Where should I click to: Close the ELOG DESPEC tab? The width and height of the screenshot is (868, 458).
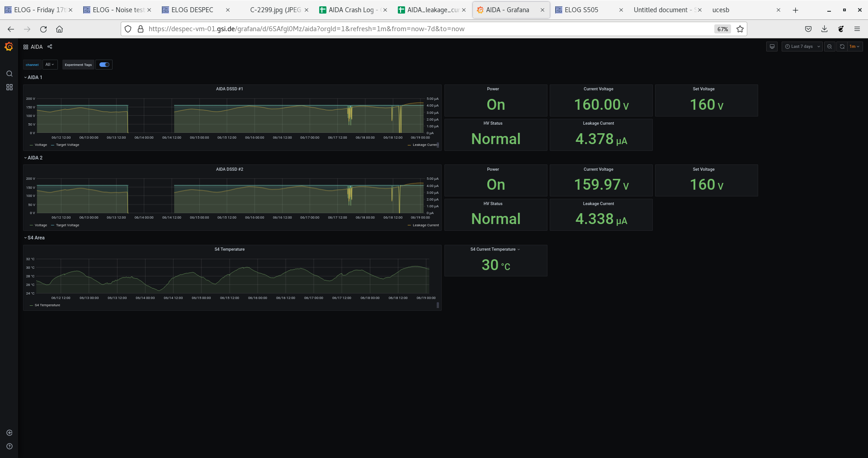pos(228,10)
